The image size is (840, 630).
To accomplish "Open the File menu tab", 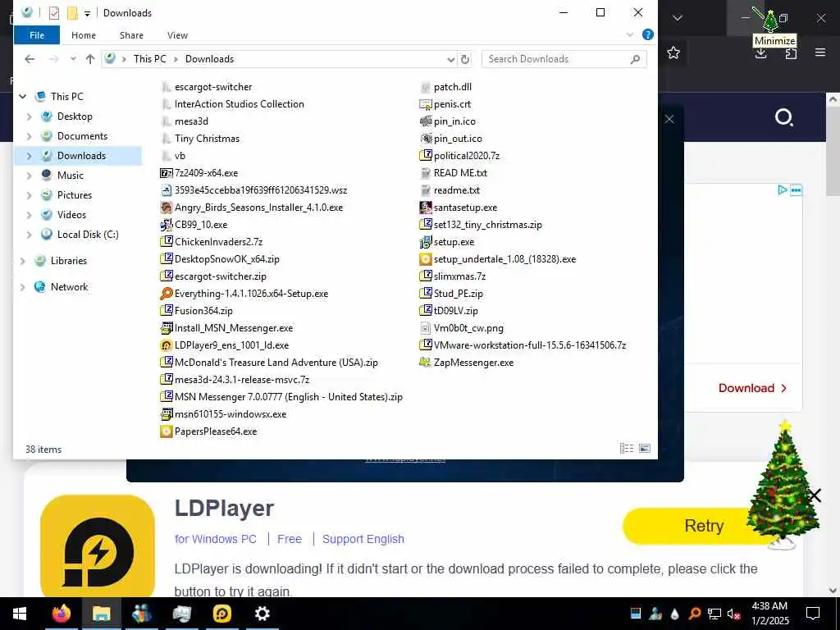I will 37,34.
